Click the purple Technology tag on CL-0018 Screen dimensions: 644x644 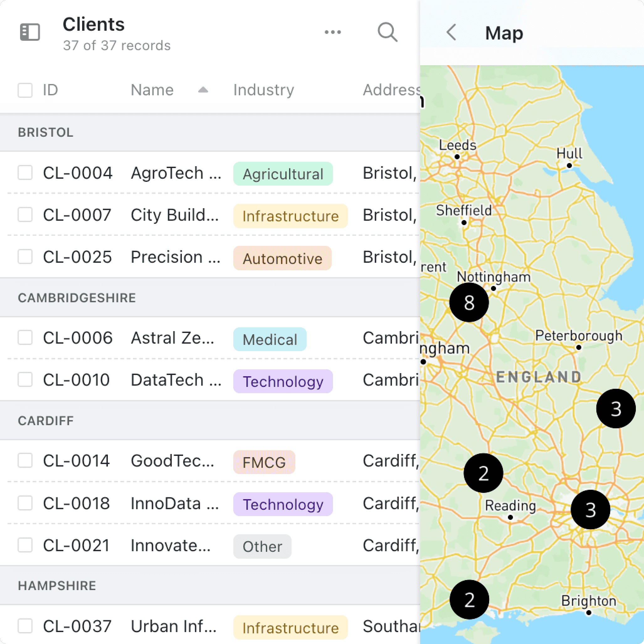coord(283,504)
